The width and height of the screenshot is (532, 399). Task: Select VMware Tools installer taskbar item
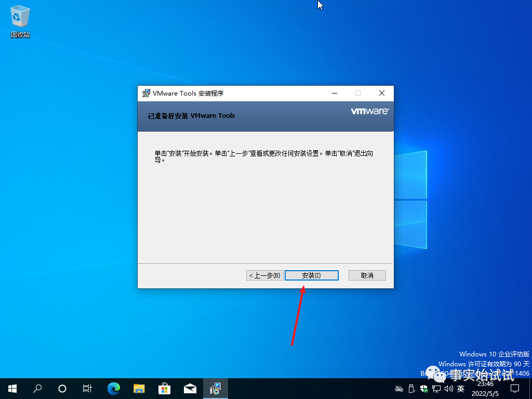click(216, 389)
